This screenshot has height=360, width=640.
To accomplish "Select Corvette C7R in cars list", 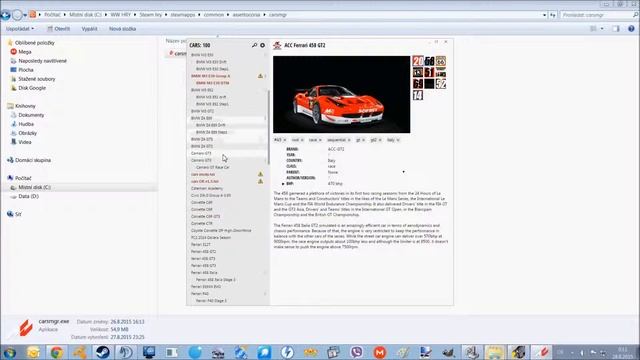I will coord(202,224).
